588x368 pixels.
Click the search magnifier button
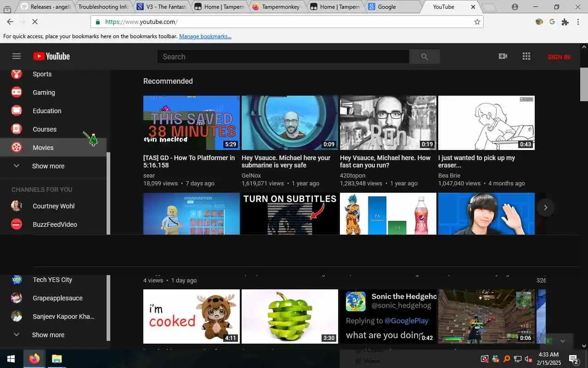[x=424, y=57]
